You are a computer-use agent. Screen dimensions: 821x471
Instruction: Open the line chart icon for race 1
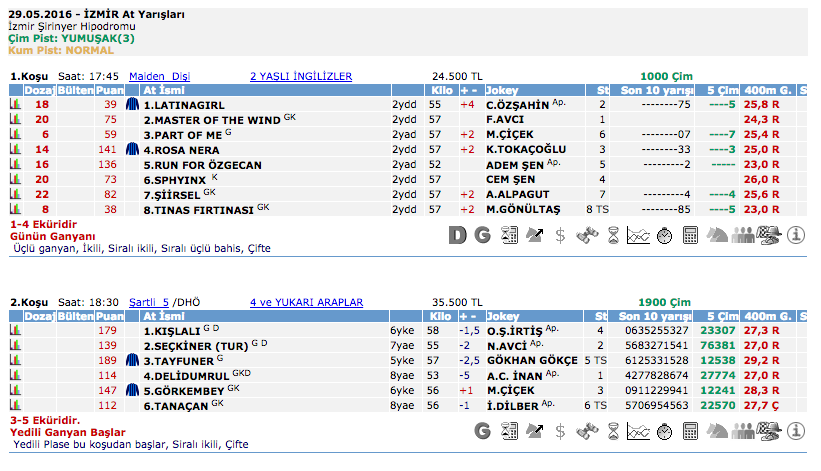coord(638,236)
